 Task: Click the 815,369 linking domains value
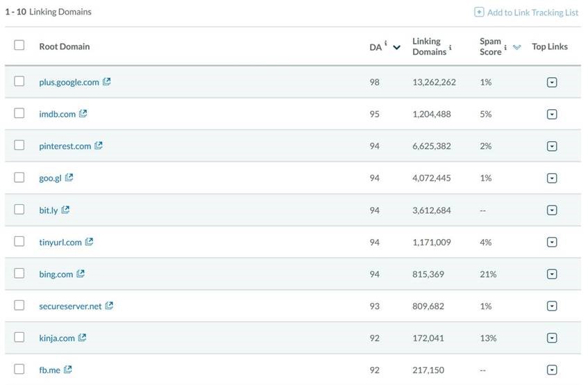[x=428, y=275]
